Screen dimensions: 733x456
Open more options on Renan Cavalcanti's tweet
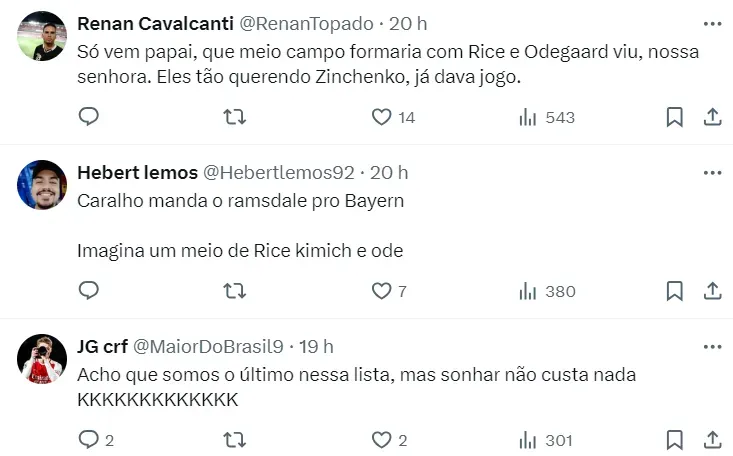coord(712,23)
